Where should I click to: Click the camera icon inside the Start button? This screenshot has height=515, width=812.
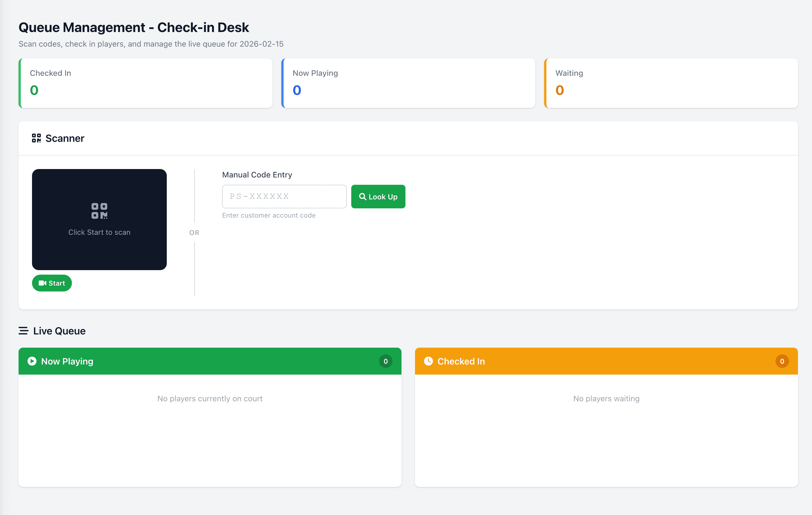point(43,283)
